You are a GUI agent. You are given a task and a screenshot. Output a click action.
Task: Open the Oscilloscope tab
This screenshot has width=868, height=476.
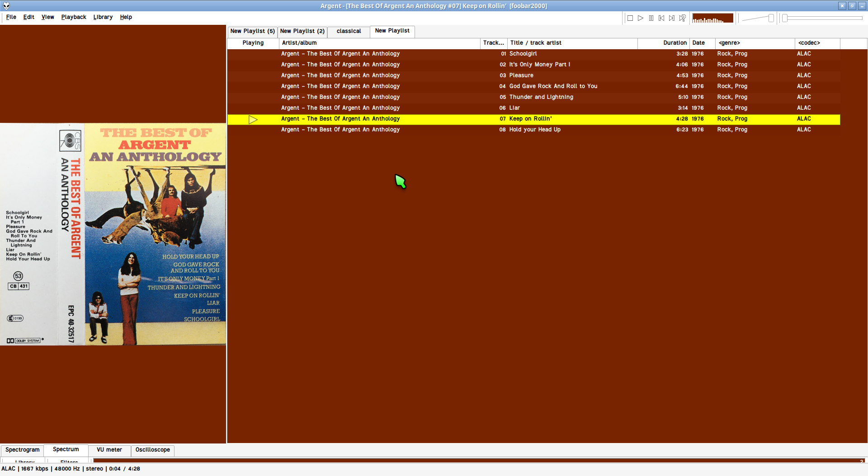point(153,450)
